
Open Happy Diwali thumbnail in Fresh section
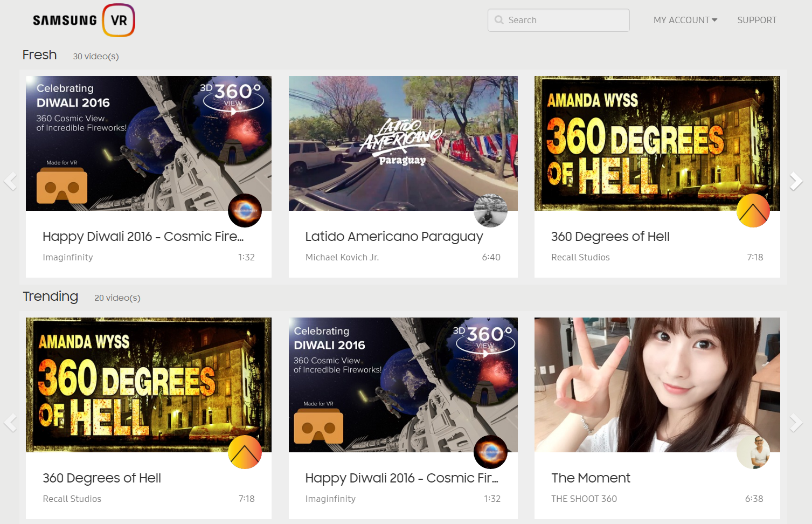(x=149, y=143)
